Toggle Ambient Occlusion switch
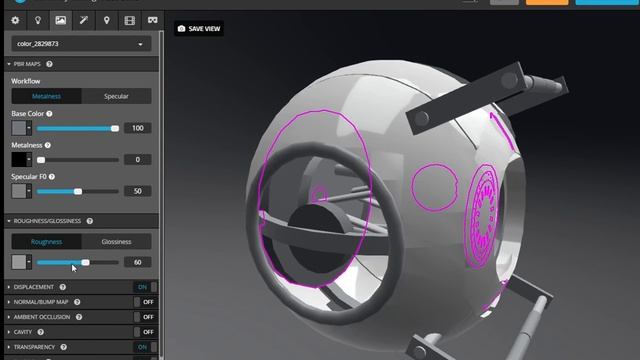This screenshot has width=640, height=360. [x=145, y=317]
